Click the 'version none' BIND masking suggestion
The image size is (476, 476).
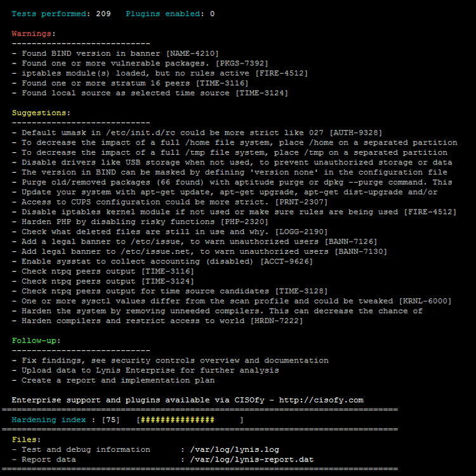(x=230, y=173)
